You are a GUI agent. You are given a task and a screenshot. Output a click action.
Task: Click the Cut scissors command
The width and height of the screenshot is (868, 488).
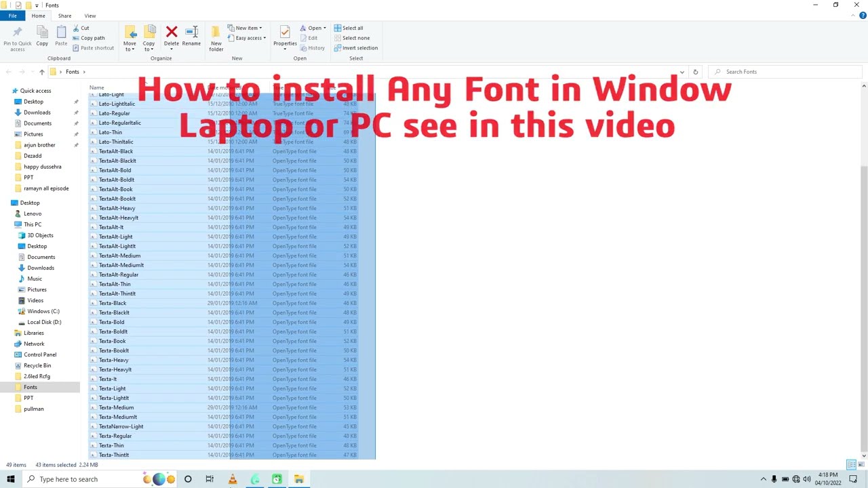81,28
